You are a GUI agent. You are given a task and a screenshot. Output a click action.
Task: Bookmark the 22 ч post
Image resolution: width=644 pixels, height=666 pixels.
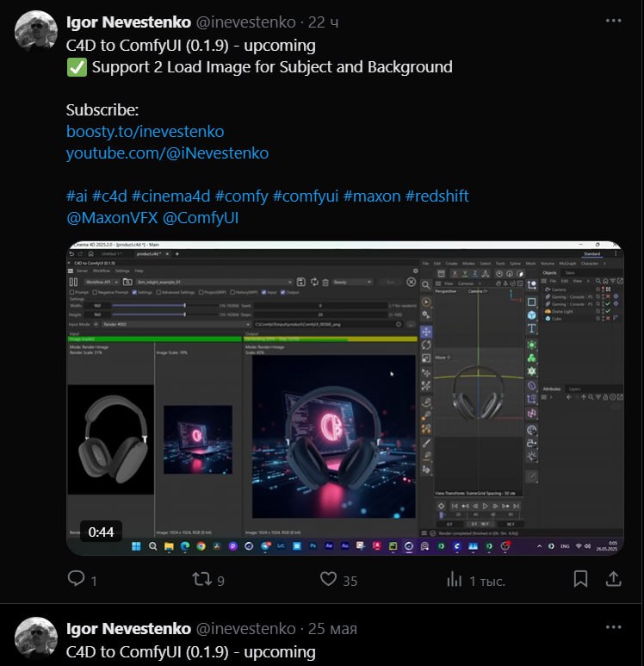(x=581, y=579)
